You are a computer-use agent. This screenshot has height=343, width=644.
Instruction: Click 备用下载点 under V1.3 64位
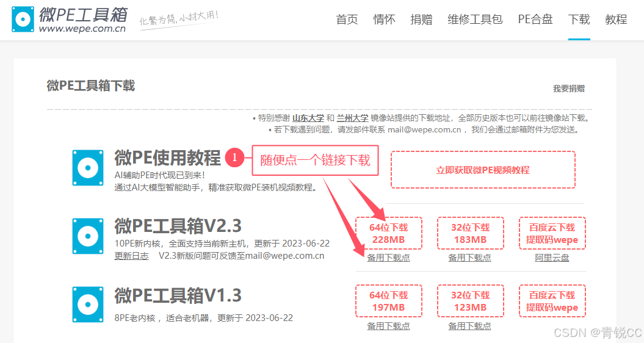(388, 326)
